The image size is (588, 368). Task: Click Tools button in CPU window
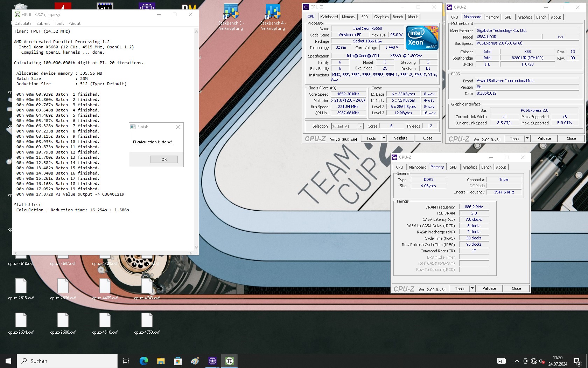[x=371, y=138]
